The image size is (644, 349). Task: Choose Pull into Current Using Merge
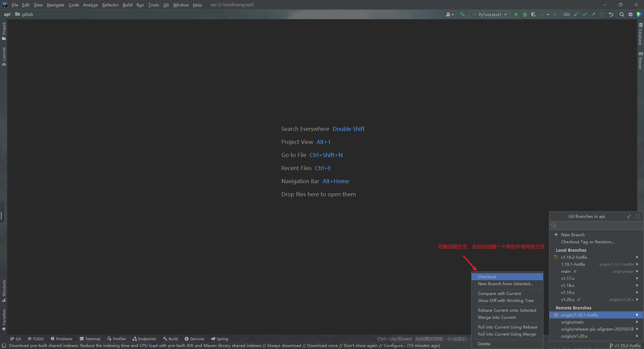(x=507, y=334)
